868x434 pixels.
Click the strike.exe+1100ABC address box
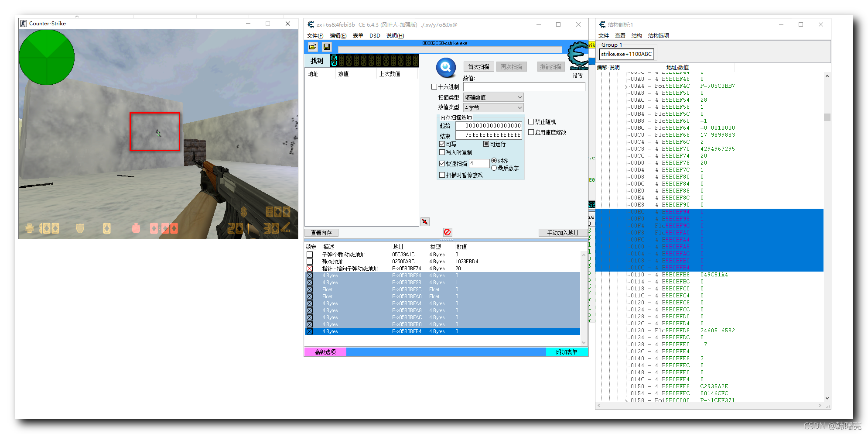pos(626,54)
